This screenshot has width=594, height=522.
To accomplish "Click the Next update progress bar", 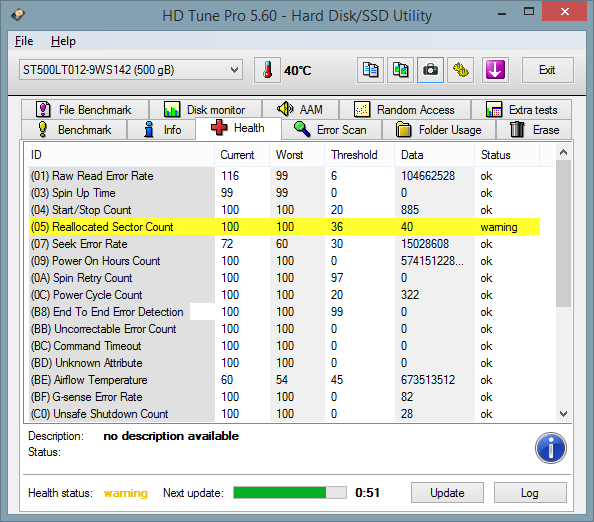I will 290,492.
